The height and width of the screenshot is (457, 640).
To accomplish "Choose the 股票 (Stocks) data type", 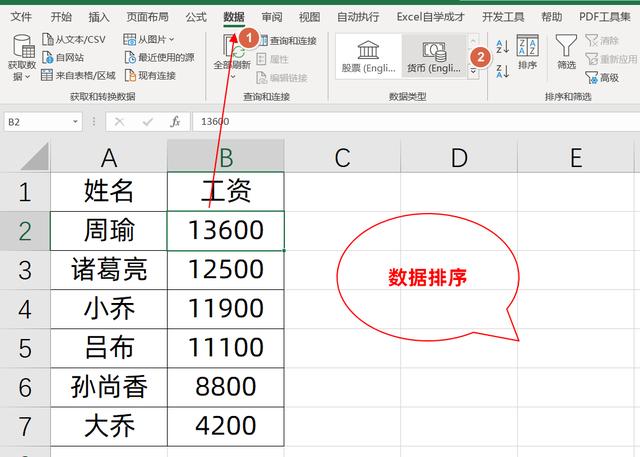I will [367, 56].
